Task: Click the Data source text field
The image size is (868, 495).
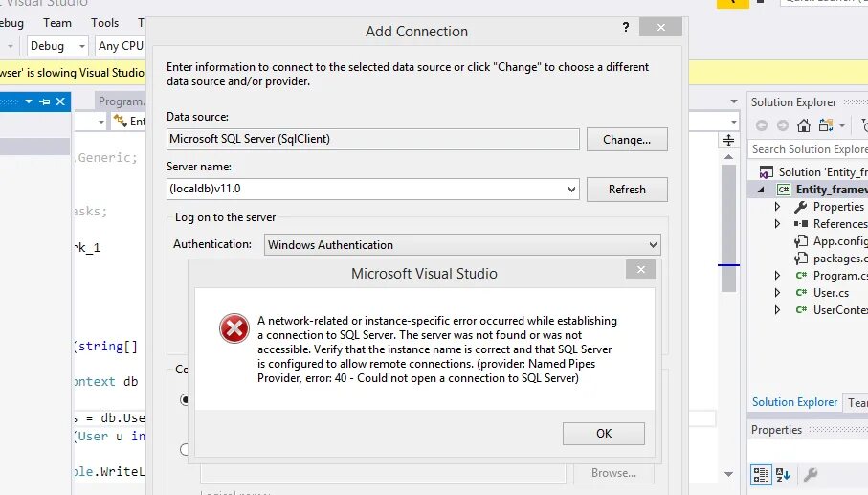Action: 372,139
